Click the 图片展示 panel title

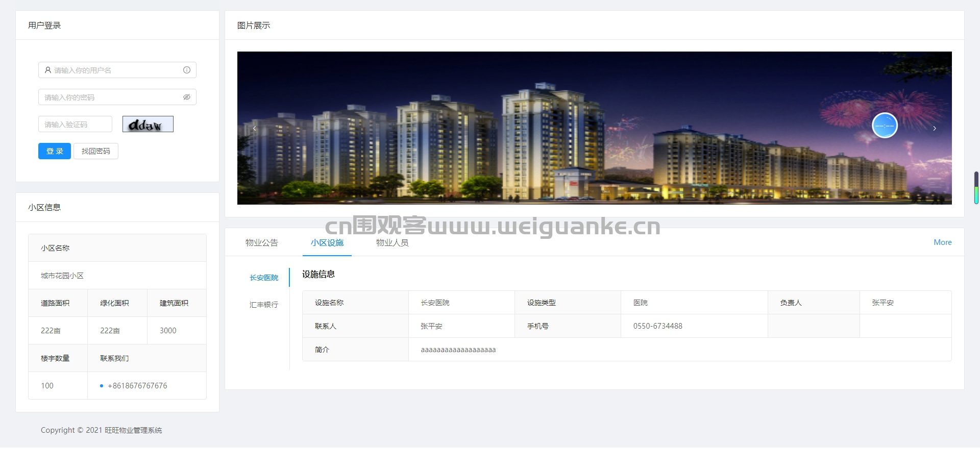point(254,25)
